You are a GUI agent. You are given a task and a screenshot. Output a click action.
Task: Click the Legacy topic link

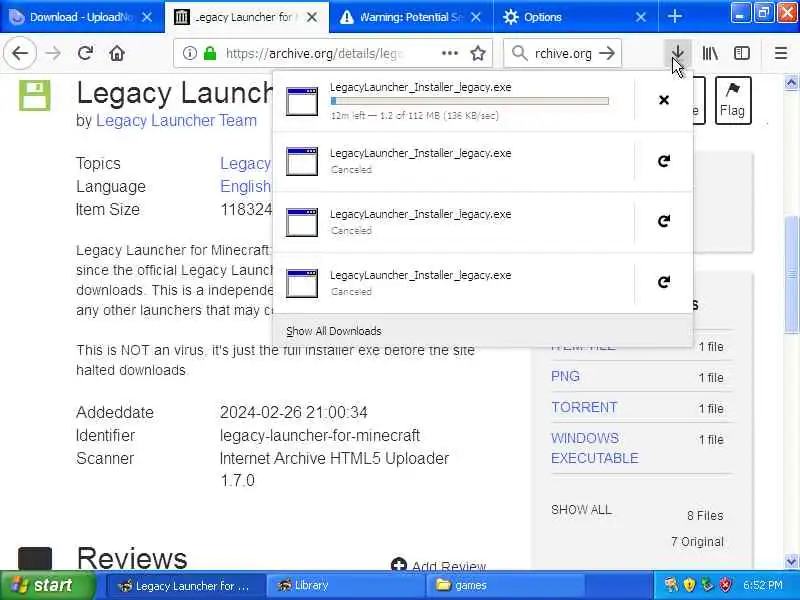point(245,163)
